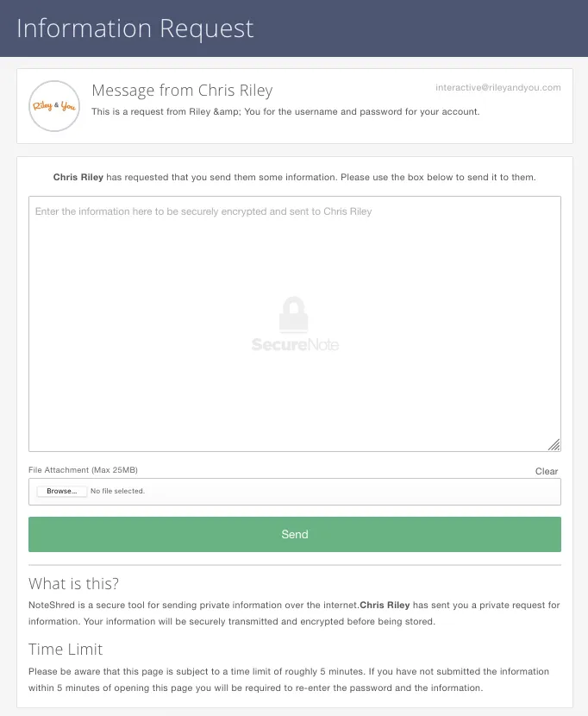The image size is (588, 716).
Task: Click the 'Message from Chris Riley' heading
Action: tap(182, 91)
